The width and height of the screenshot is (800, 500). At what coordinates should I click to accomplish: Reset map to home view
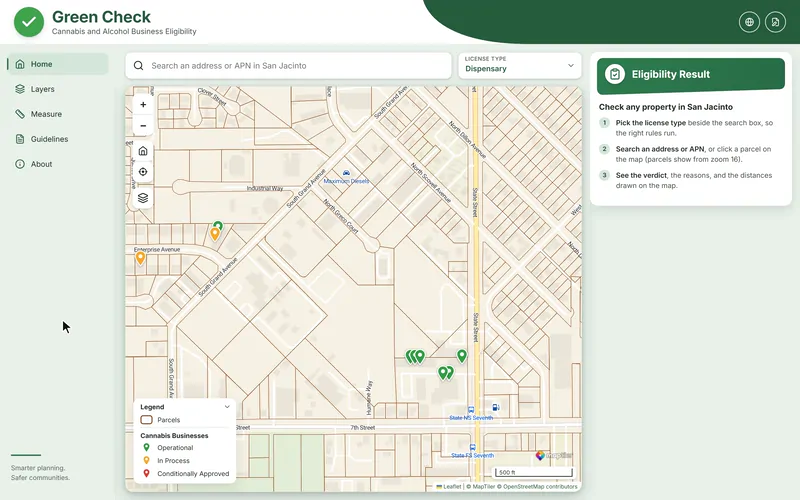(143, 151)
